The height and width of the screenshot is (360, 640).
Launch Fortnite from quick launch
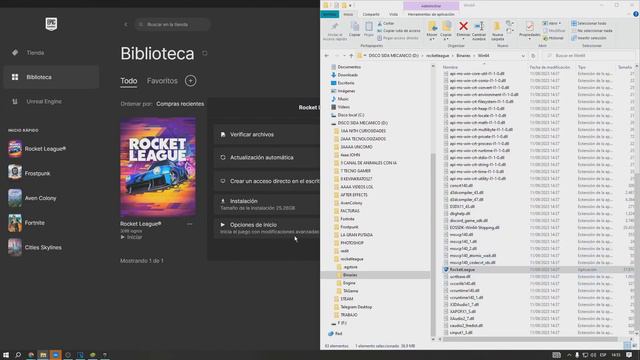point(27,223)
